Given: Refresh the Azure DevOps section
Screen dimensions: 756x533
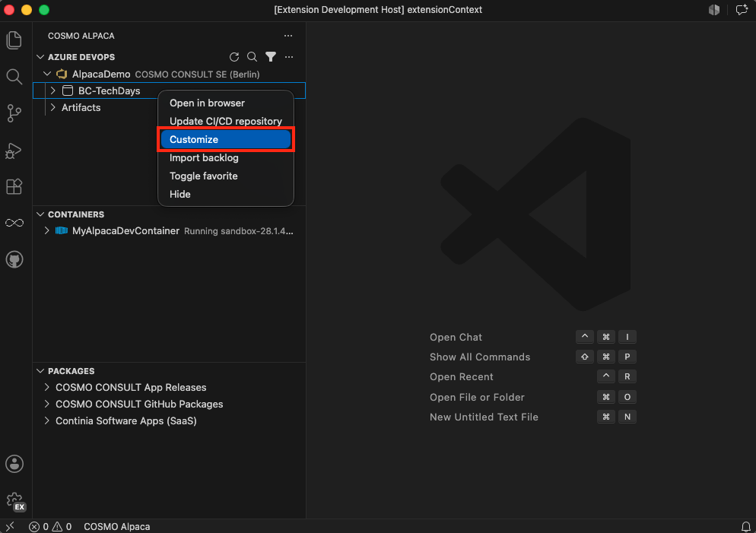Looking at the screenshot, I should 234,57.
